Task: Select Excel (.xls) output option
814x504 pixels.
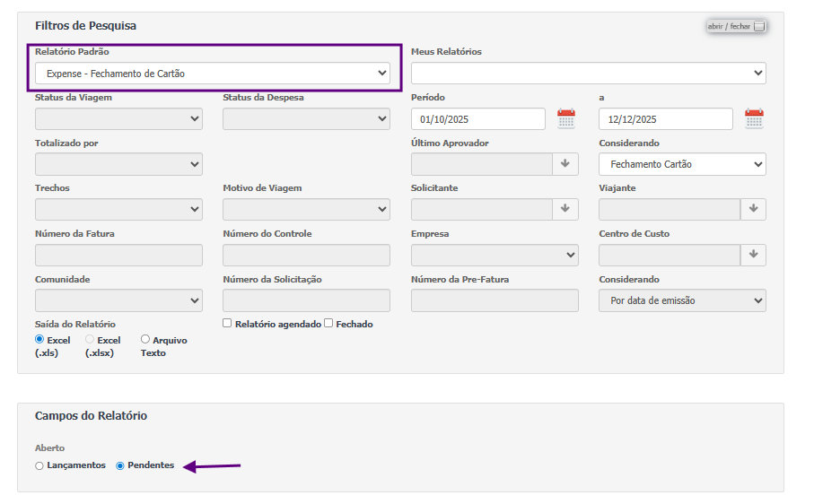Action: coord(39,340)
